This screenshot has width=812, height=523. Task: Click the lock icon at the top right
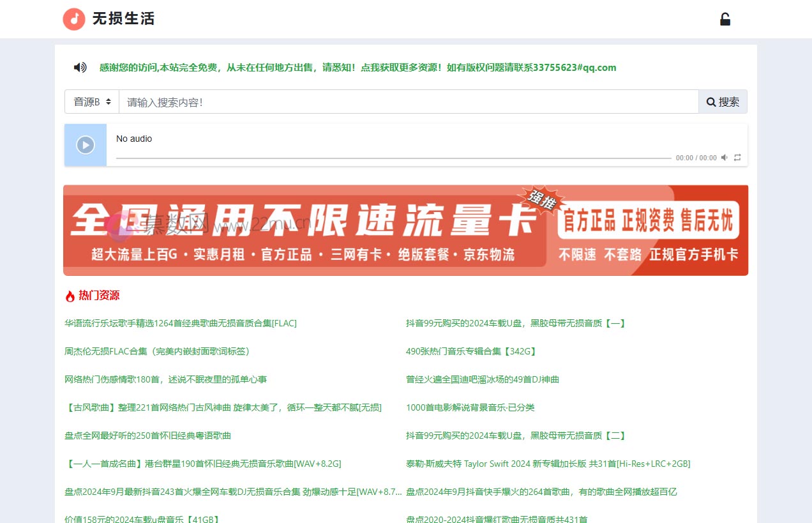point(725,19)
